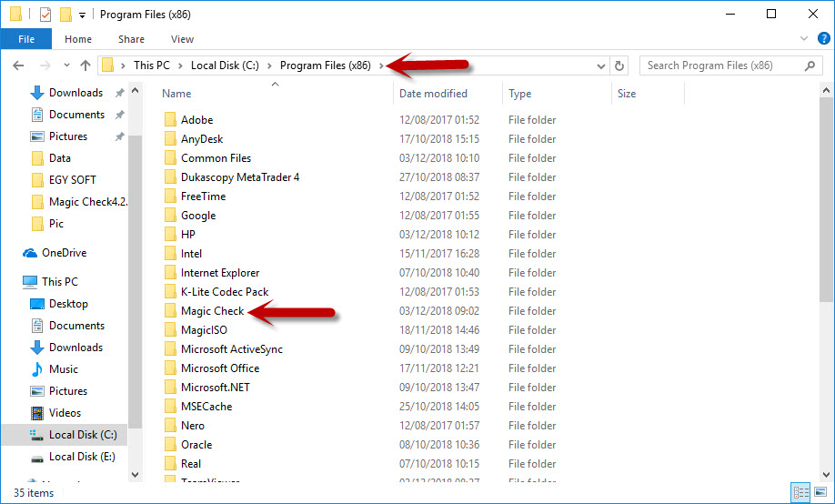Viewport: 835px width, 504px height.
Task: Switch to Large icons view in status bar
Action: pyautogui.click(x=820, y=493)
